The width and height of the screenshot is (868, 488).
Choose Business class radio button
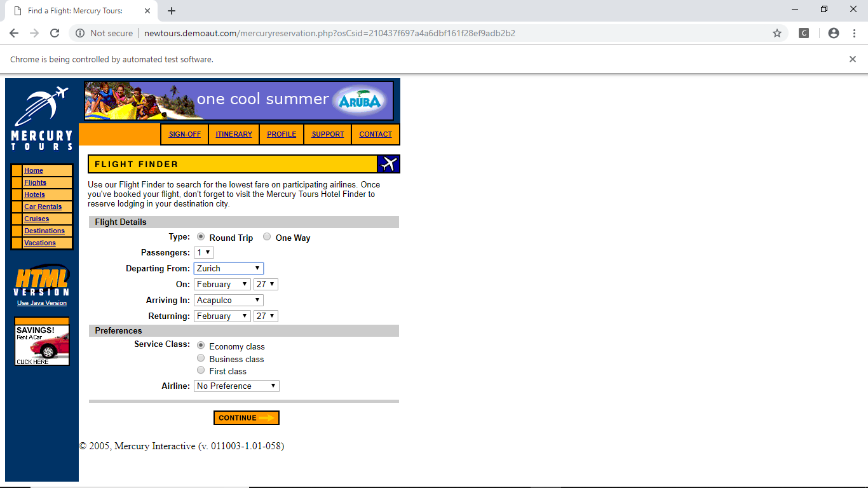click(x=201, y=358)
